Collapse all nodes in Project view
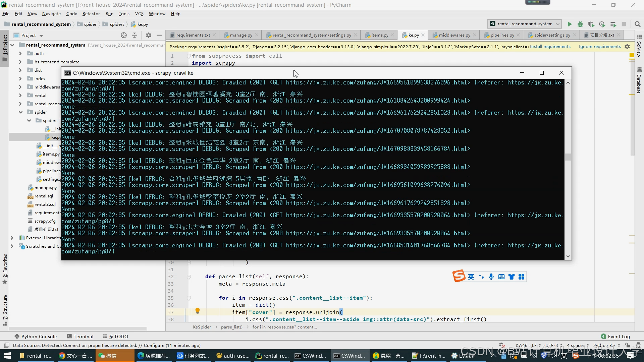The height and width of the screenshot is (362, 644). (134, 35)
